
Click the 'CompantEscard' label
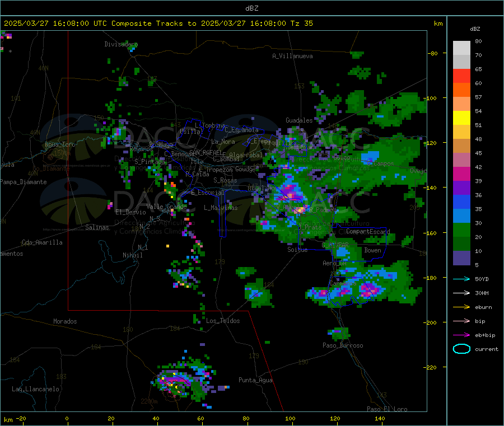tap(368, 232)
